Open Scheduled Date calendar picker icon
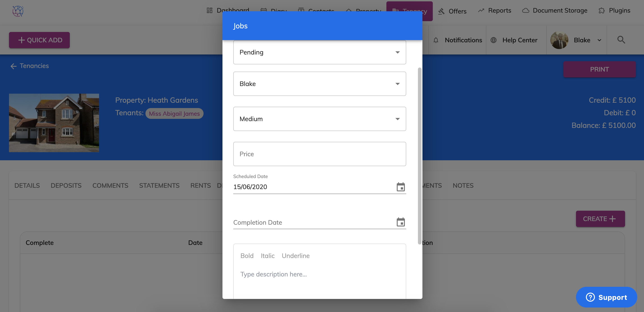644x312 pixels. (x=401, y=187)
